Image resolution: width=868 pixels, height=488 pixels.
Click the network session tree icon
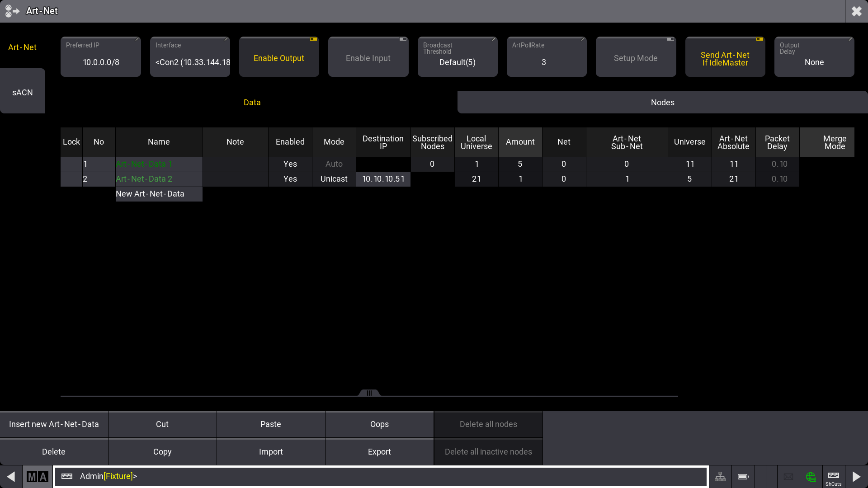720,477
